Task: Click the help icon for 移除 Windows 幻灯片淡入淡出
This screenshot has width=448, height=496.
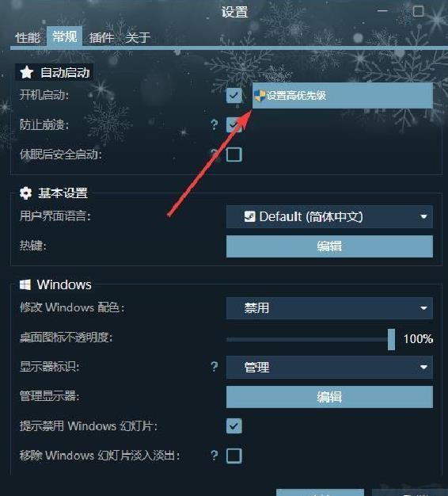Action: [x=215, y=455]
